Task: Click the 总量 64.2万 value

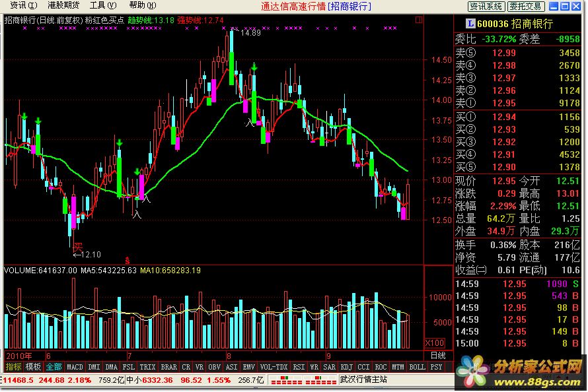Action: coord(501,218)
